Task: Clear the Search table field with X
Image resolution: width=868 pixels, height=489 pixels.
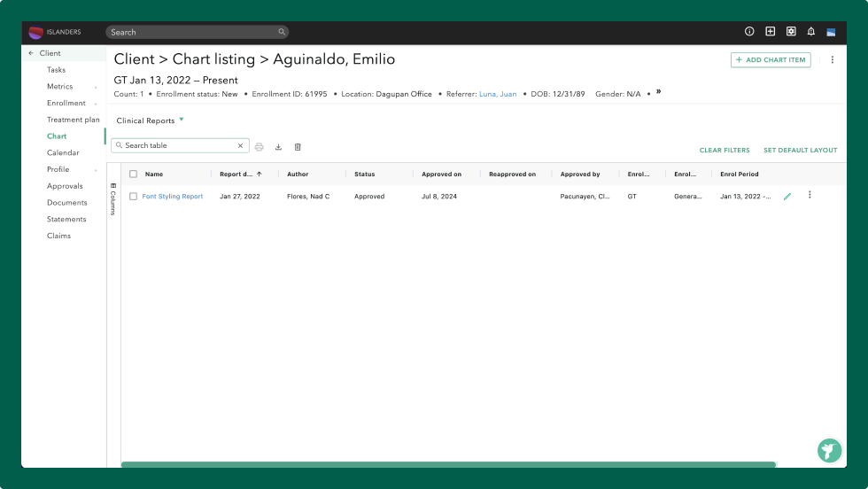Action: tap(240, 145)
